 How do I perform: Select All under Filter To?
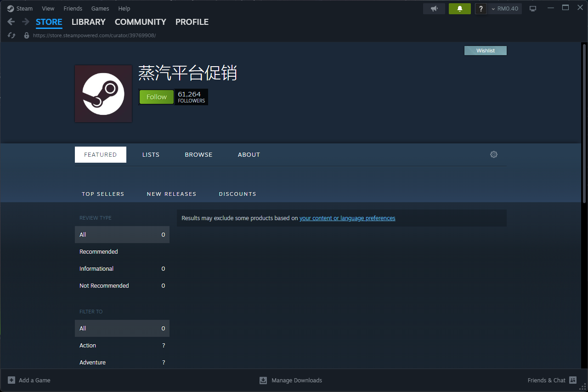[122, 328]
